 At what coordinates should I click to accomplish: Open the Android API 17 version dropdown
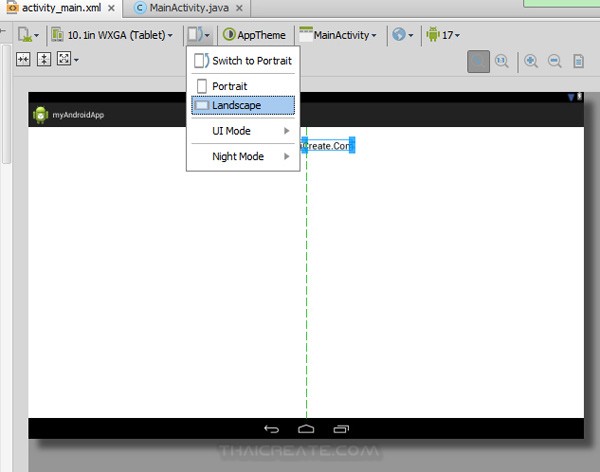pos(443,35)
